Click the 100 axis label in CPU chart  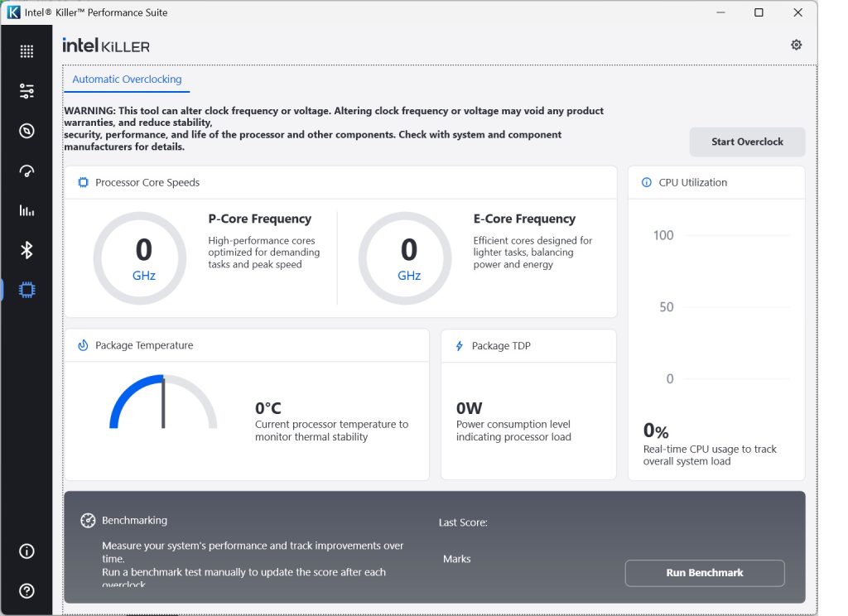(x=663, y=235)
